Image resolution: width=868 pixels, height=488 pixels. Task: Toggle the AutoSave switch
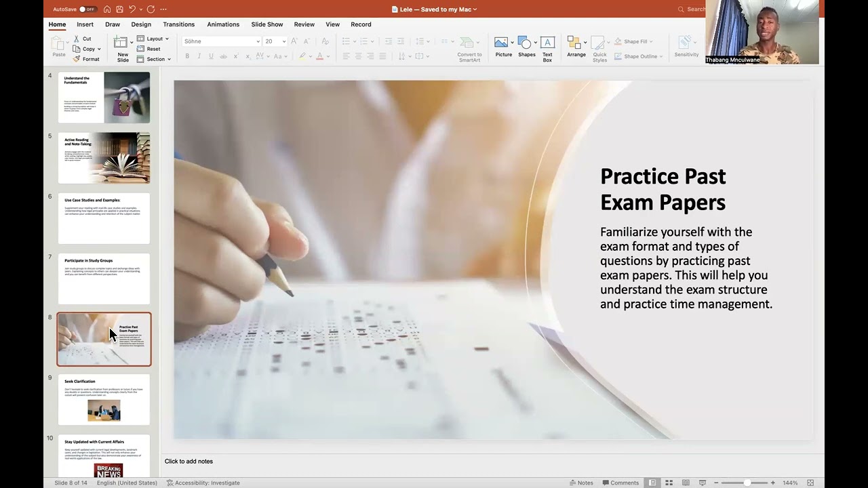(x=87, y=9)
